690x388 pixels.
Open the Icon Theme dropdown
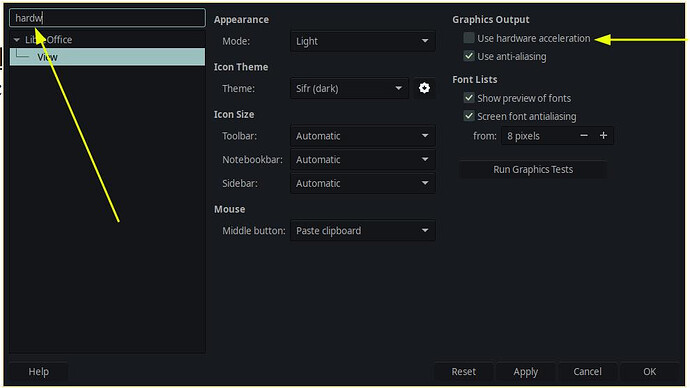(349, 88)
